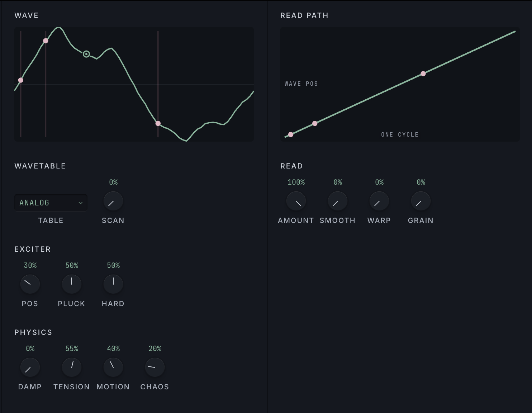The height and width of the screenshot is (413, 532).
Task: Select the leftmost pink point on the waveform
Action: pyautogui.click(x=21, y=80)
